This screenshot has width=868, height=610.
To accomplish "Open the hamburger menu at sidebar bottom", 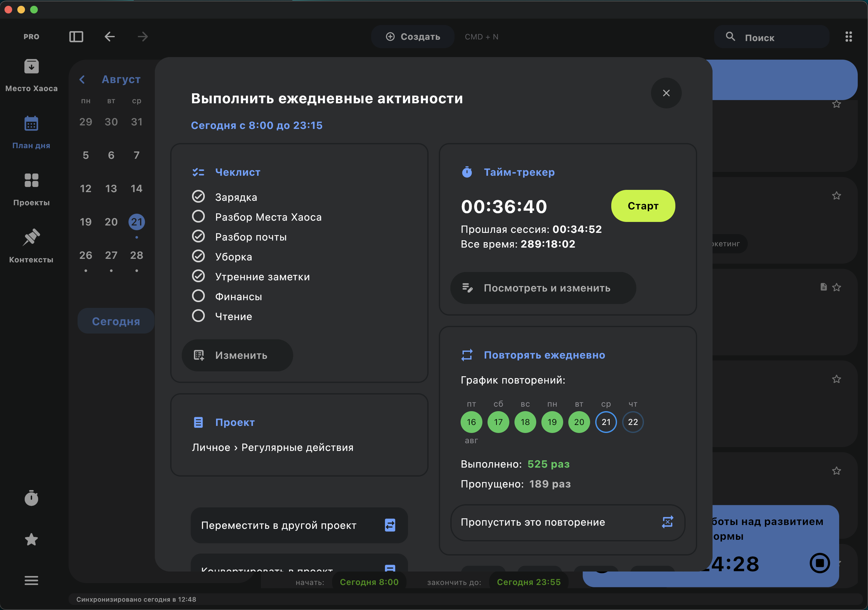I will [31, 580].
